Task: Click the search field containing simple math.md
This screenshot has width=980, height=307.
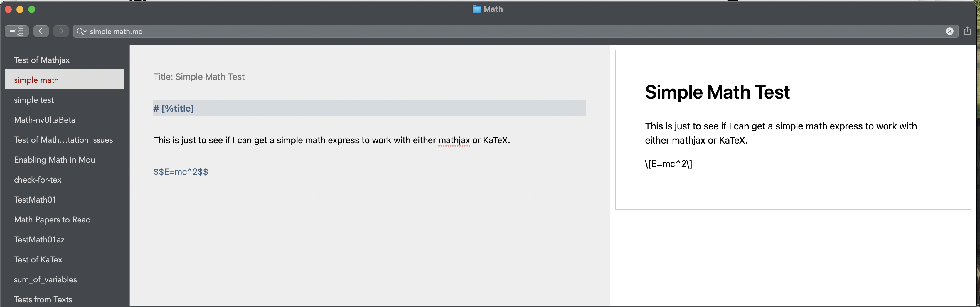Action: [495, 31]
